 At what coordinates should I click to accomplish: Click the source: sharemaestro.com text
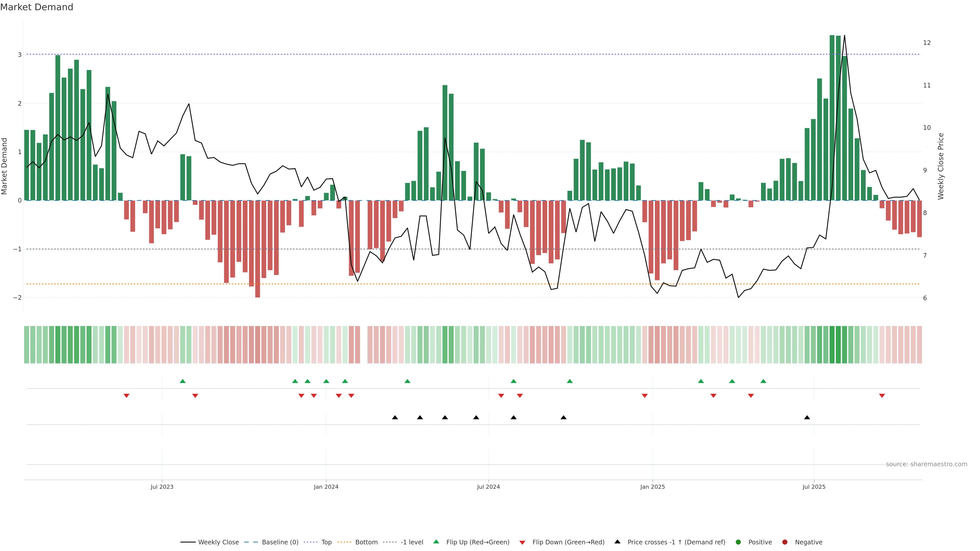point(926,464)
